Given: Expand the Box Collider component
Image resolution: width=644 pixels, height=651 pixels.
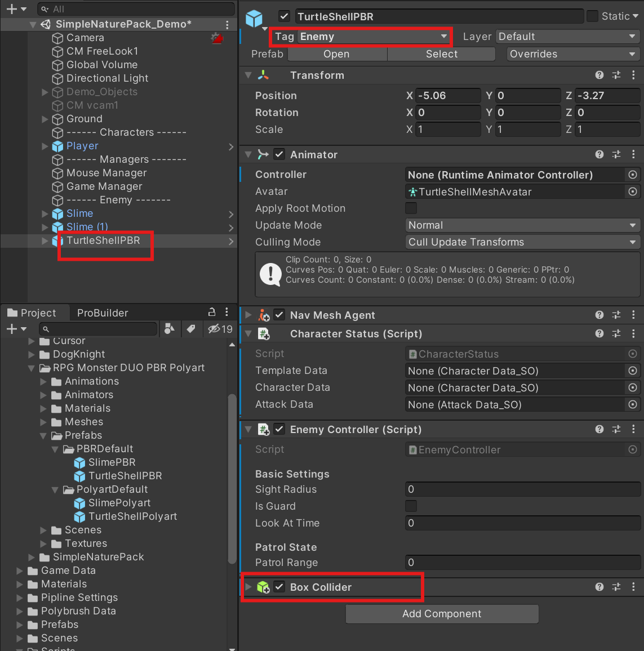Looking at the screenshot, I should click(x=248, y=587).
